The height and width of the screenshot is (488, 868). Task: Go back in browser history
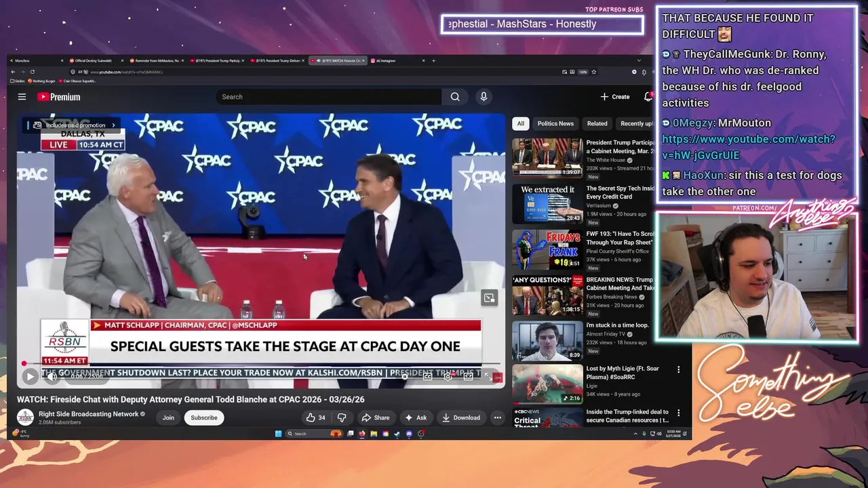pyautogui.click(x=12, y=72)
